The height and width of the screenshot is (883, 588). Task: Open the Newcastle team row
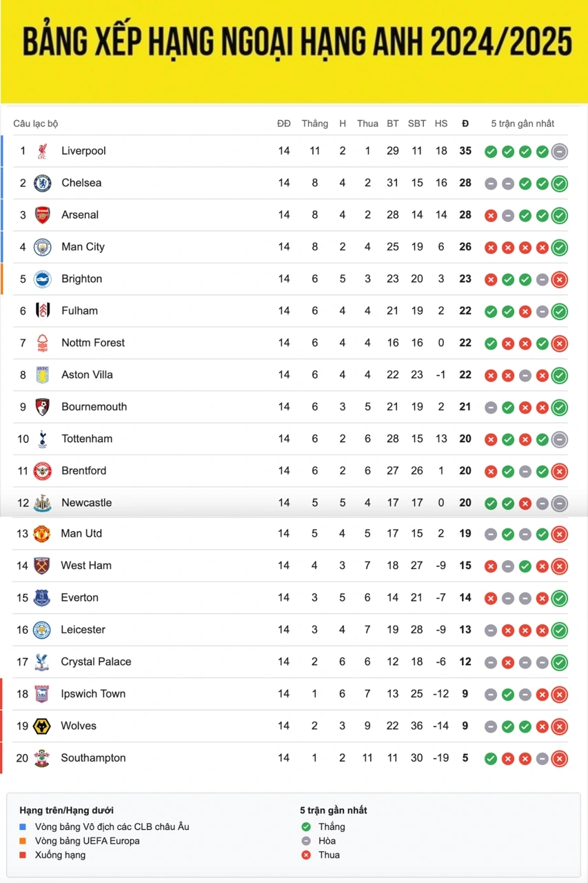(294, 503)
